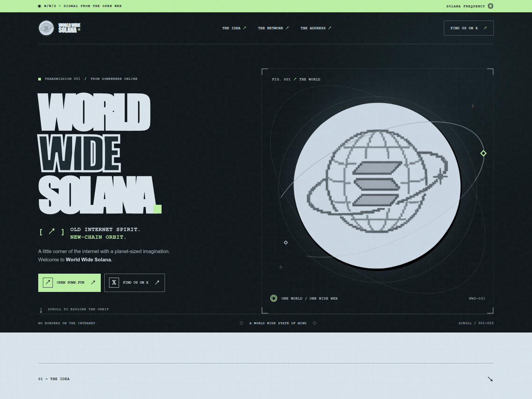The height and width of the screenshot is (399, 532).
Task: Click the small green square before Transmission
Action: coord(40,79)
